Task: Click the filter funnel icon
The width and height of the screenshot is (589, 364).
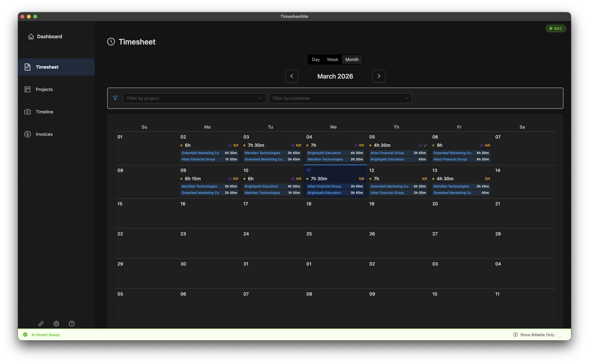Action: pos(115,98)
